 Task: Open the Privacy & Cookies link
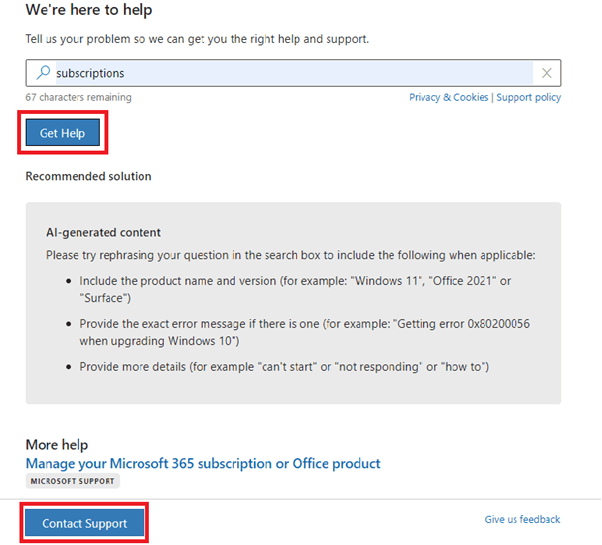click(448, 97)
